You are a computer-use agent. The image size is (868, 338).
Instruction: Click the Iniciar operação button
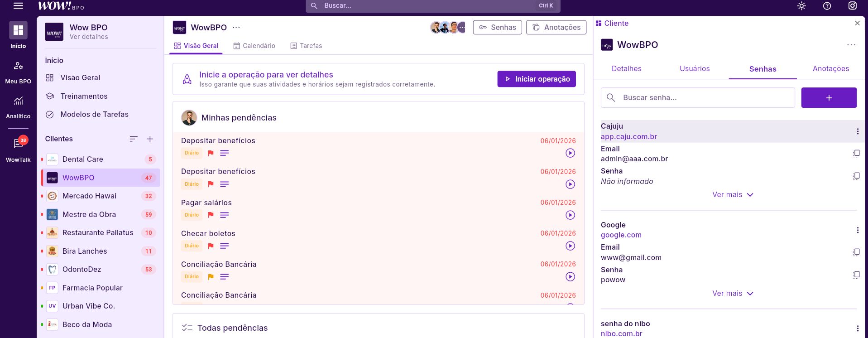coord(536,79)
